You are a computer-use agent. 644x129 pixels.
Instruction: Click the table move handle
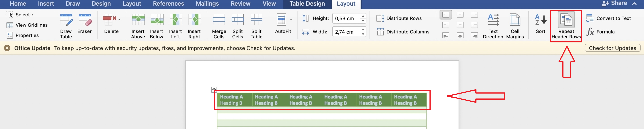214,90
